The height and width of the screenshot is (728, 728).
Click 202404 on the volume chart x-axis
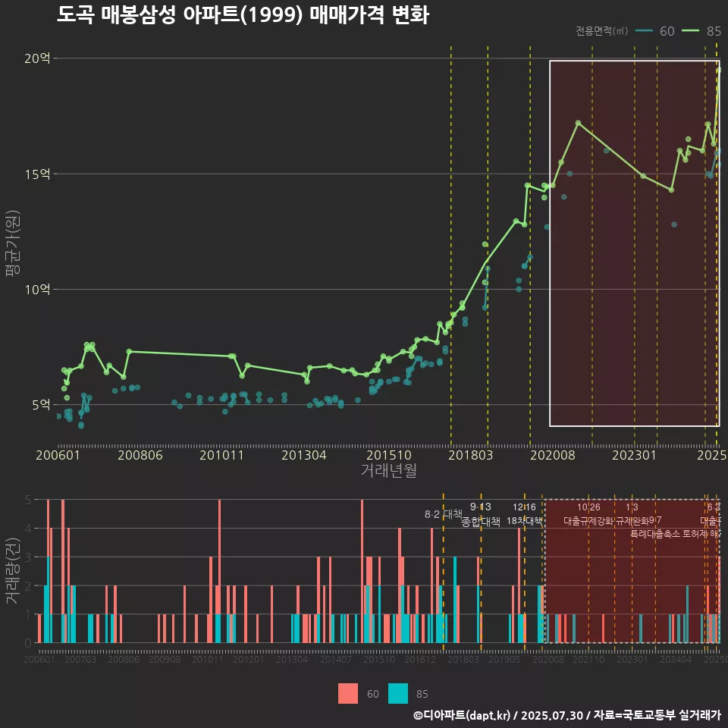pos(676,659)
